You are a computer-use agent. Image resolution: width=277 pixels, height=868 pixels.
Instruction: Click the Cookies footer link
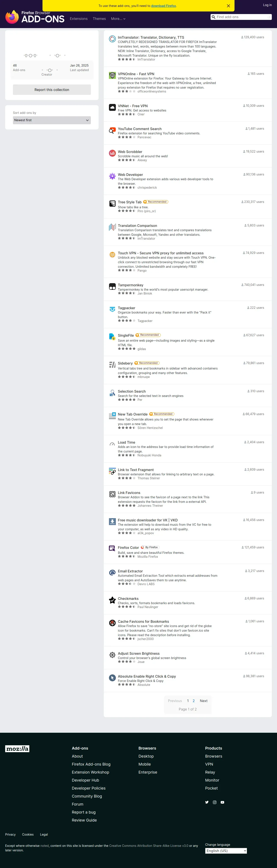(28, 835)
